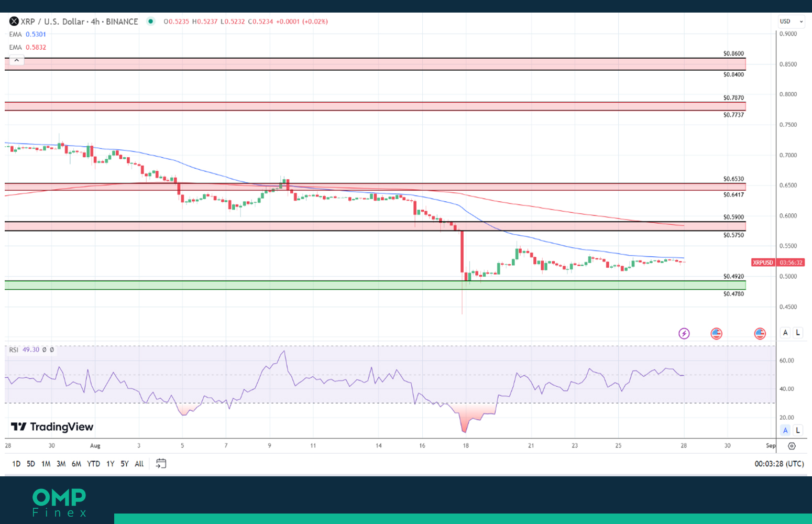
Task: Select the 1D time range
Action: (16, 464)
